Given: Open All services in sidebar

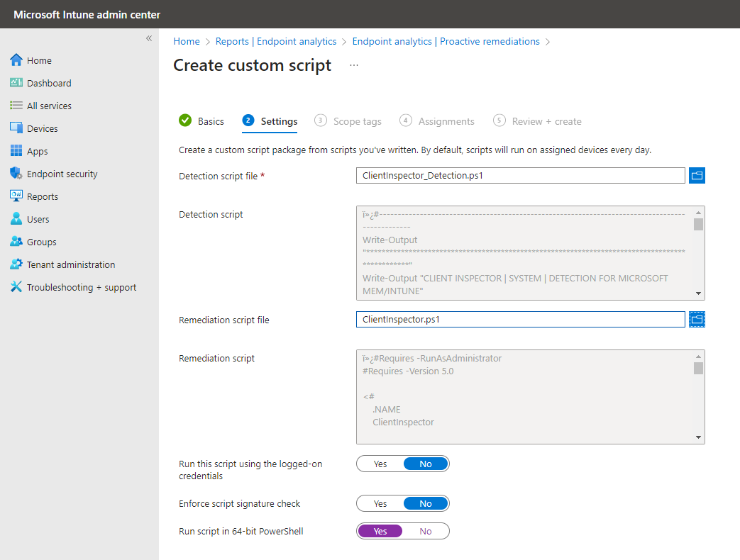Looking at the screenshot, I should (49, 106).
